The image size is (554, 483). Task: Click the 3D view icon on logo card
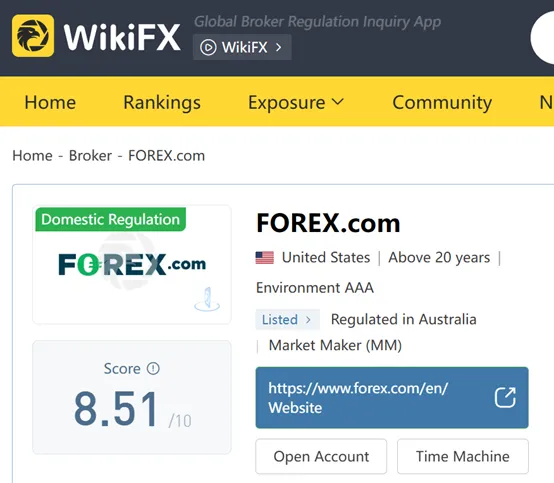point(207,299)
